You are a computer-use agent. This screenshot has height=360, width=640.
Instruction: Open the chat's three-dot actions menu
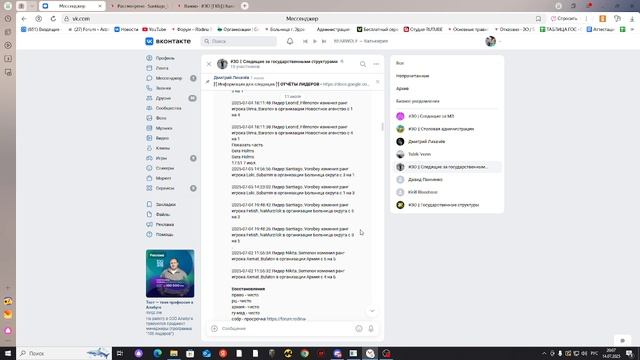pyautogui.click(x=376, y=64)
